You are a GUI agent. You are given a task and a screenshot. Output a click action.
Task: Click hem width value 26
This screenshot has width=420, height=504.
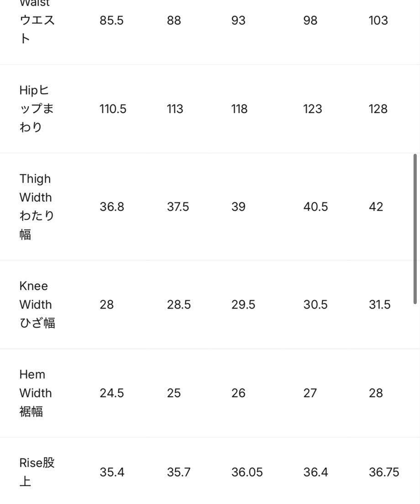point(238,393)
